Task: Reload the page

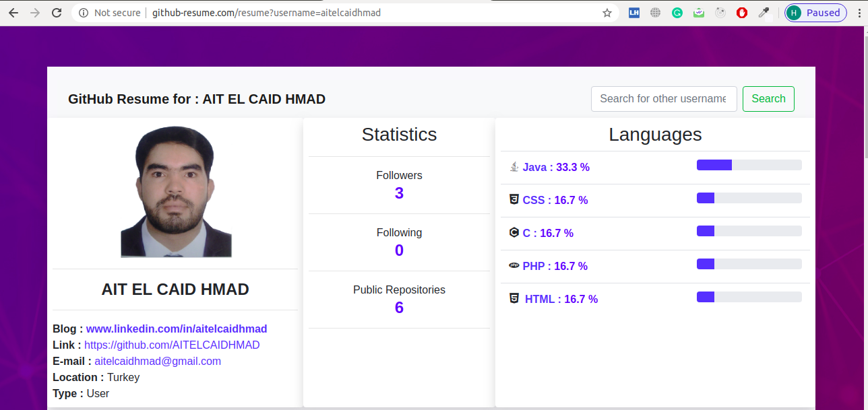Action: pos(57,13)
